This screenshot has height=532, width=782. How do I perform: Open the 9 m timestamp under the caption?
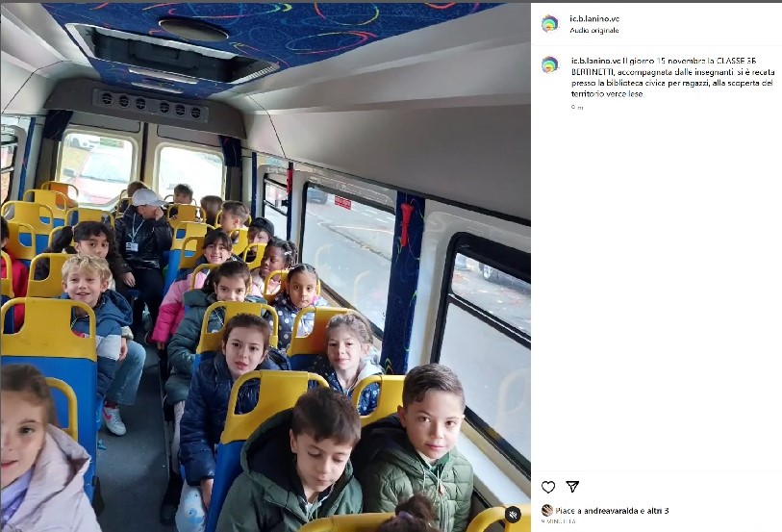[577, 107]
